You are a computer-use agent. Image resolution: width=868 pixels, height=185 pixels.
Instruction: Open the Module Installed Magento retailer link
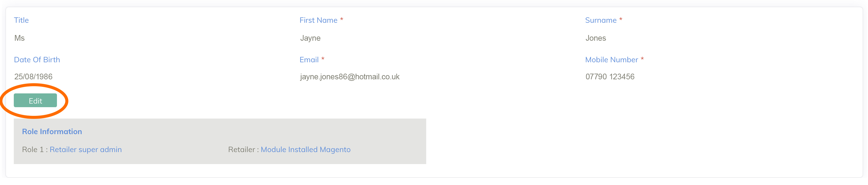(305, 149)
